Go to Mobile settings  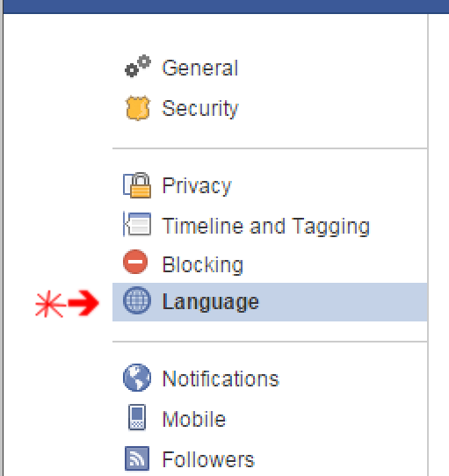(194, 419)
